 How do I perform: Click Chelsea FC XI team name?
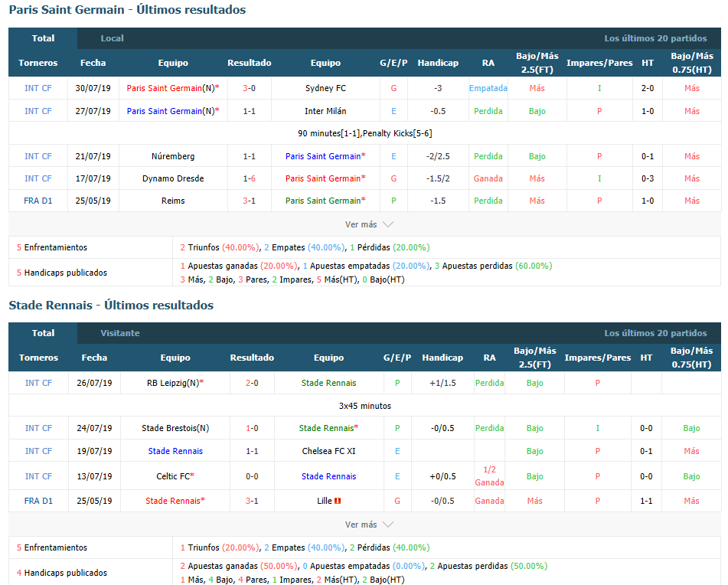click(328, 451)
